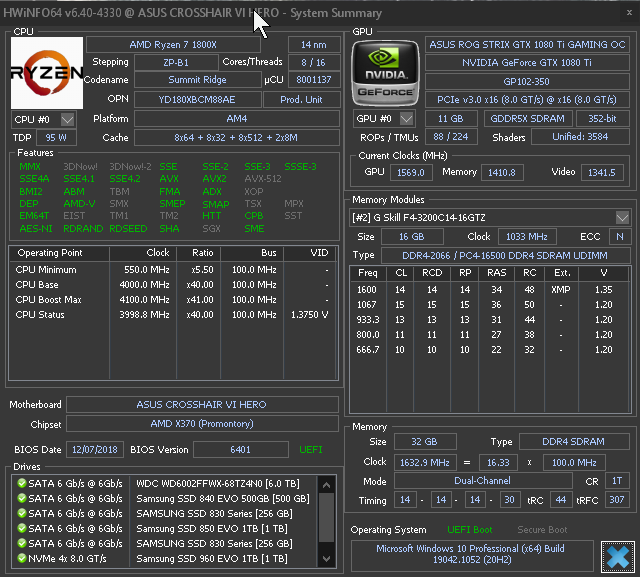Screen dimensions: 640x577
Task: Click the green UEFI label
Action: pos(311,450)
